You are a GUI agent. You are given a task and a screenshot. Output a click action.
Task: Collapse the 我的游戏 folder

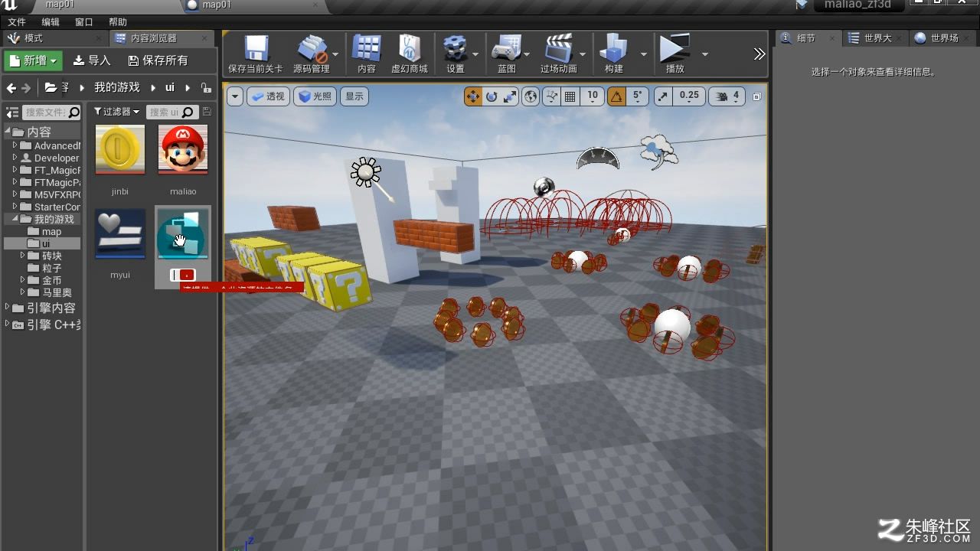click(x=15, y=219)
